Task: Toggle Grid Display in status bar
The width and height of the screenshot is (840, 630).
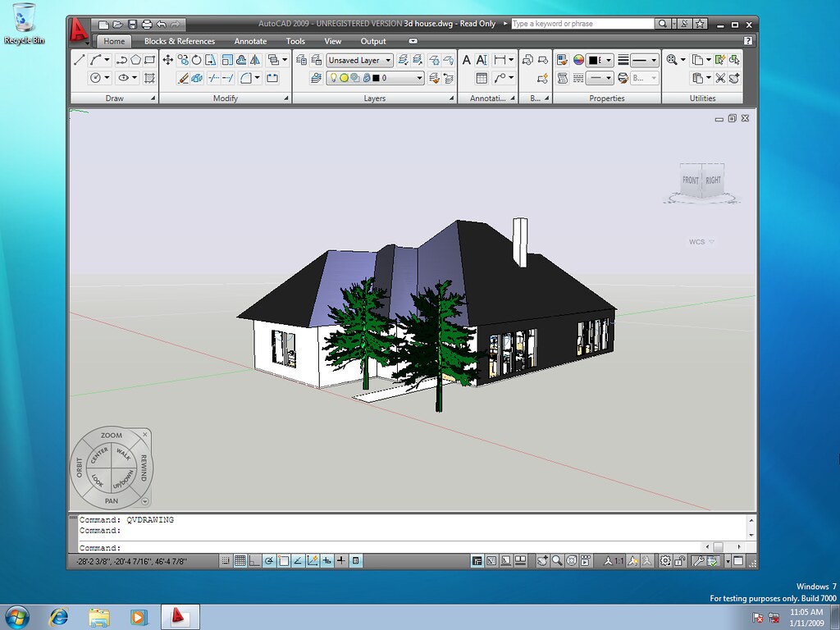Action: 240,561
